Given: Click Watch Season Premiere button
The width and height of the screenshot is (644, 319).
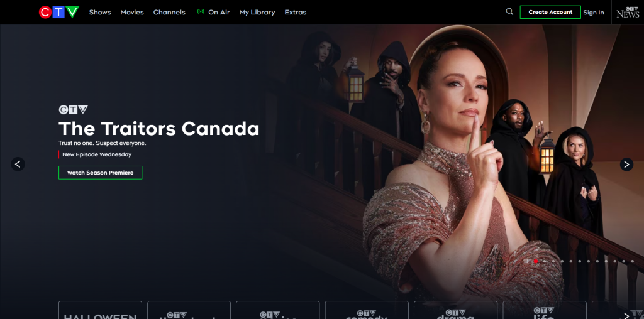Looking at the screenshot, I should 100,173.
